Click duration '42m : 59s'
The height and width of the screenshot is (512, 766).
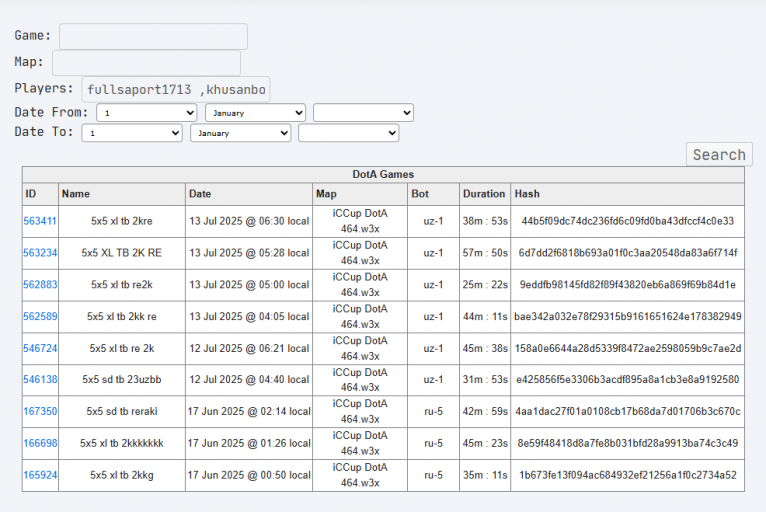tap(485, 411)
